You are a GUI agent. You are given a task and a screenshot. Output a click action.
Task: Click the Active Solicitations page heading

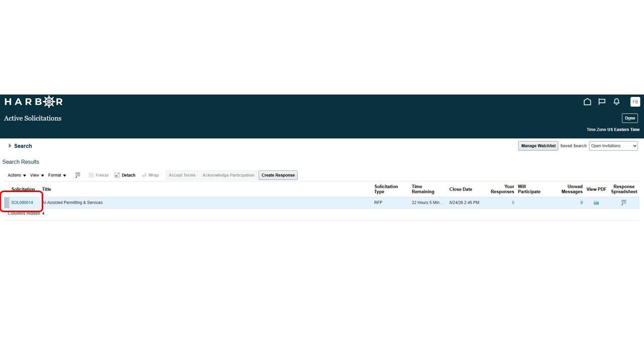coord(33,118)
